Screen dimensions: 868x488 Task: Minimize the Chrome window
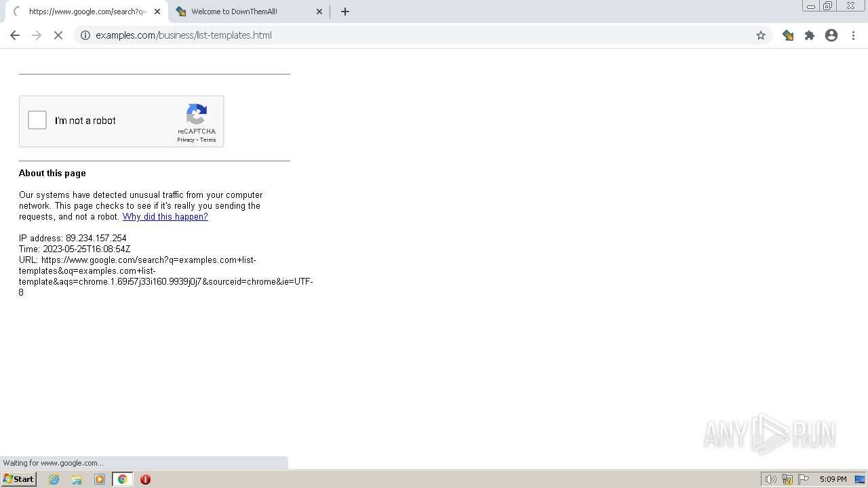click(810, 6)
